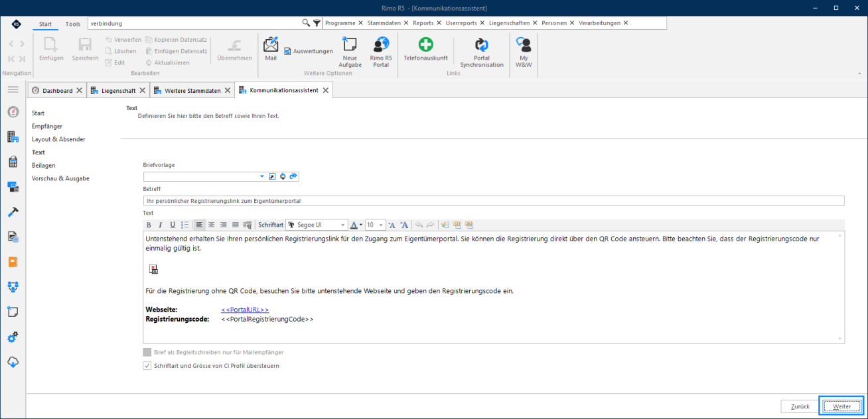The width and height of the screenshot is (868, 419).
Task: Create a Neue Aufgabe from ribbon
Action: click(x=350, y=52)
